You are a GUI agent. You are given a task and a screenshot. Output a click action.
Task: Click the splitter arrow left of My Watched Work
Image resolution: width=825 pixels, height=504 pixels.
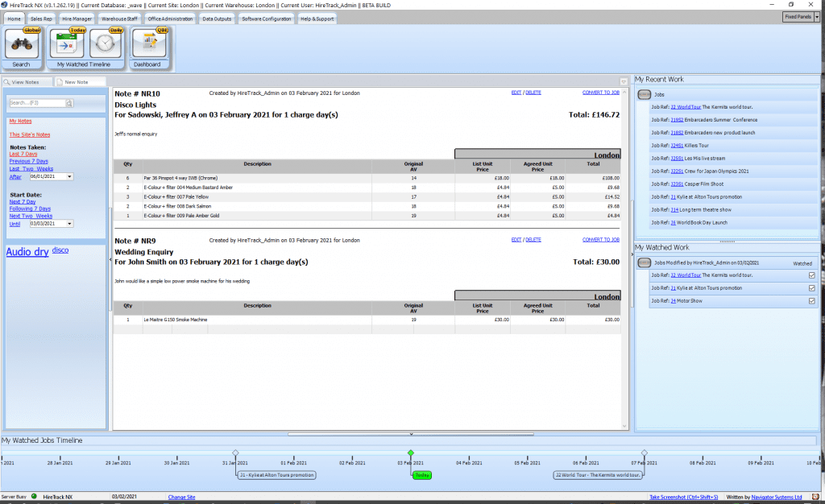[632, 254]
